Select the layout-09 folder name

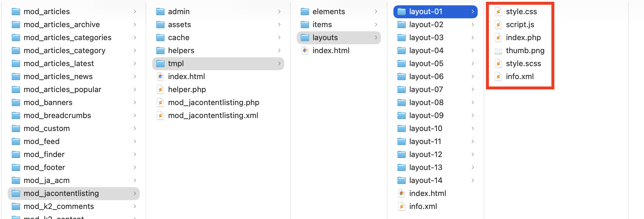pos(426,115)
